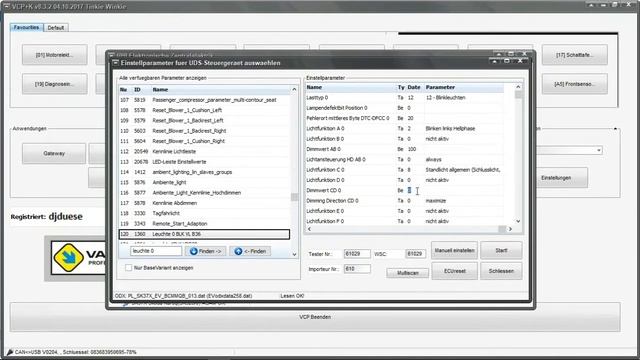640x360 pixels.
Task: Select row 120 Leuchte 0 BLK VL B36
Action: 204,234
